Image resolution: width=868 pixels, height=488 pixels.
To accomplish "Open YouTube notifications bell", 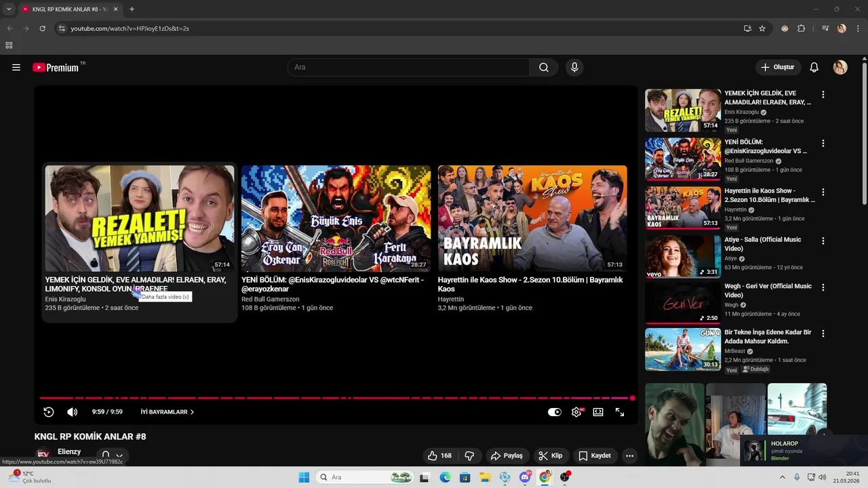I will [814, 67].
